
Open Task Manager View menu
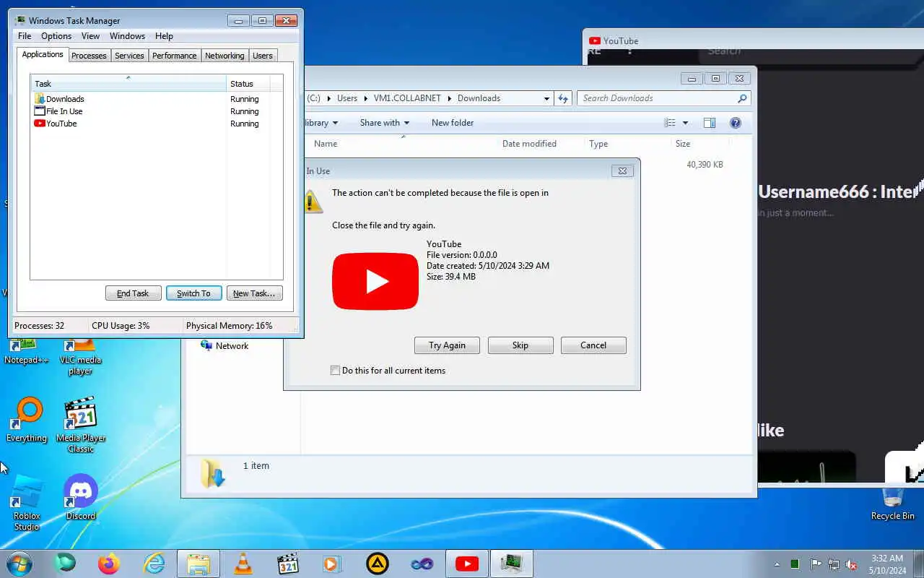click(90, 36)
